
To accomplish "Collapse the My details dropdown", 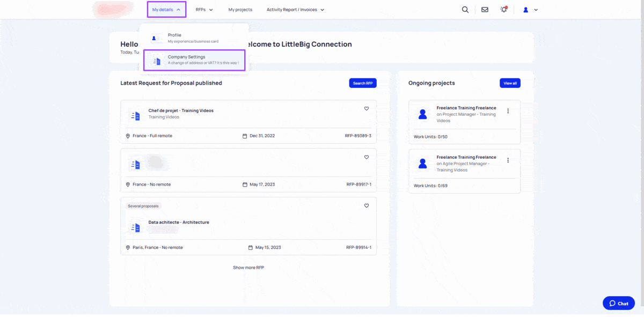I will pos(166,9).
